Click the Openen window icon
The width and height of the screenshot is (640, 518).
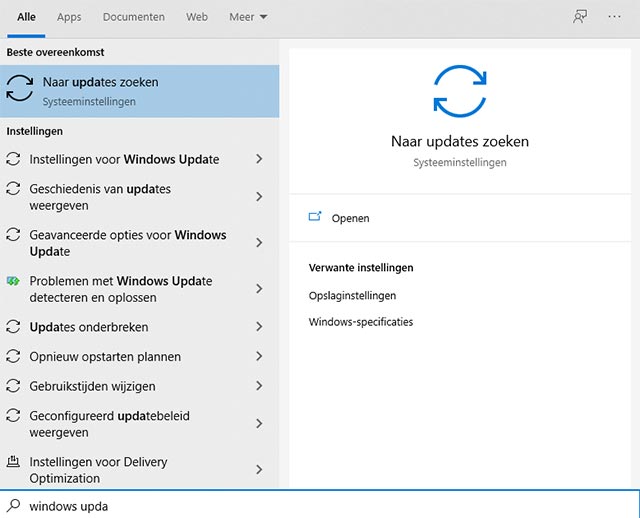coord(315,217)
